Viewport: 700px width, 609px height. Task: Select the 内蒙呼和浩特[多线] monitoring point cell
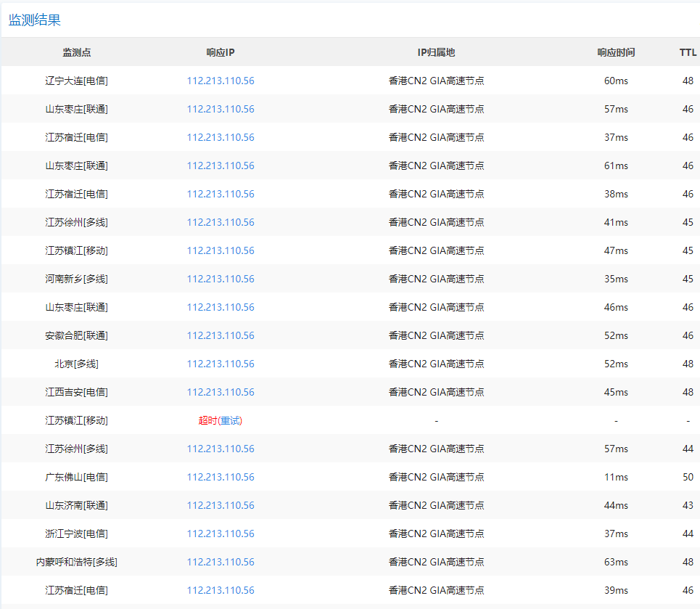[x=77, y=562]
